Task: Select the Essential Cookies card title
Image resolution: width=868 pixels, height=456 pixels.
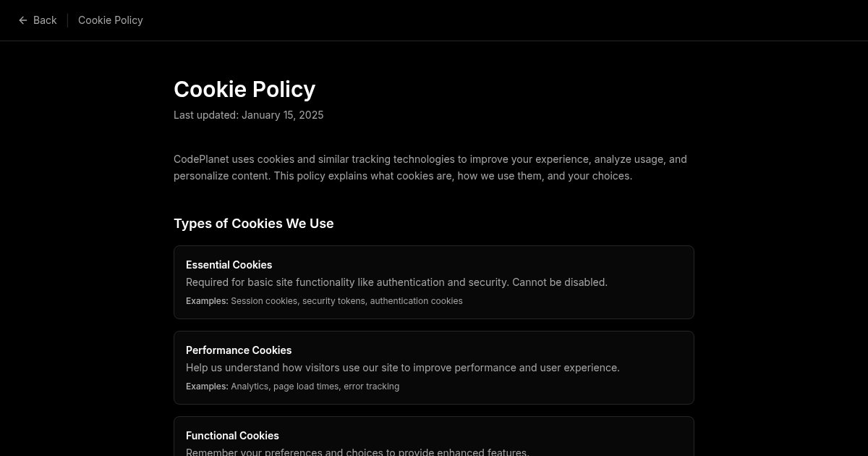Action: 229,265
